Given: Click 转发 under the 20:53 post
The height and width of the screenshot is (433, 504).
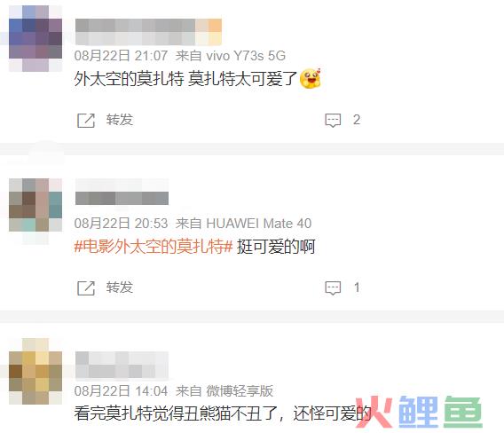Looking at the screenshot, I should 120,287.
